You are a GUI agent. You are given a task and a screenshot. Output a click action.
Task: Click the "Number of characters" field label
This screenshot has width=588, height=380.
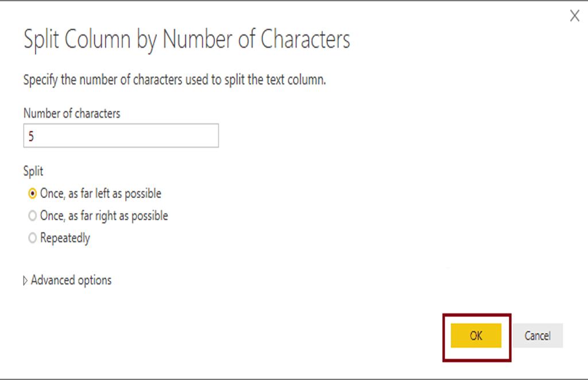click(72, 114)
